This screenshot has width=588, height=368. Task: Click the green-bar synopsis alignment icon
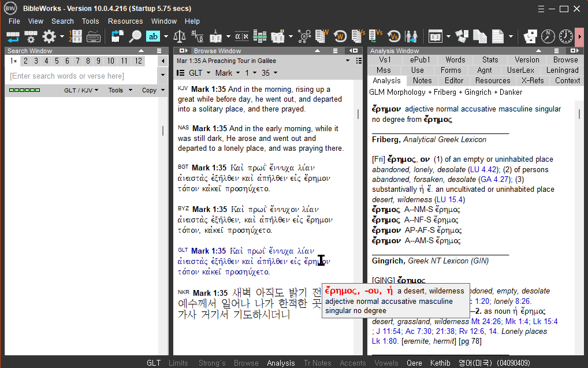click(260, 36)
